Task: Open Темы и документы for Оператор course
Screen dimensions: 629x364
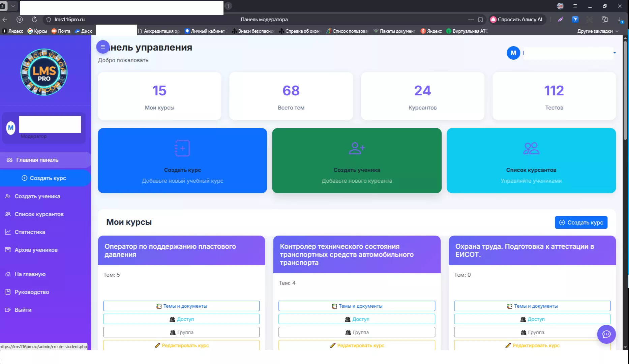Action: (181, 306)
